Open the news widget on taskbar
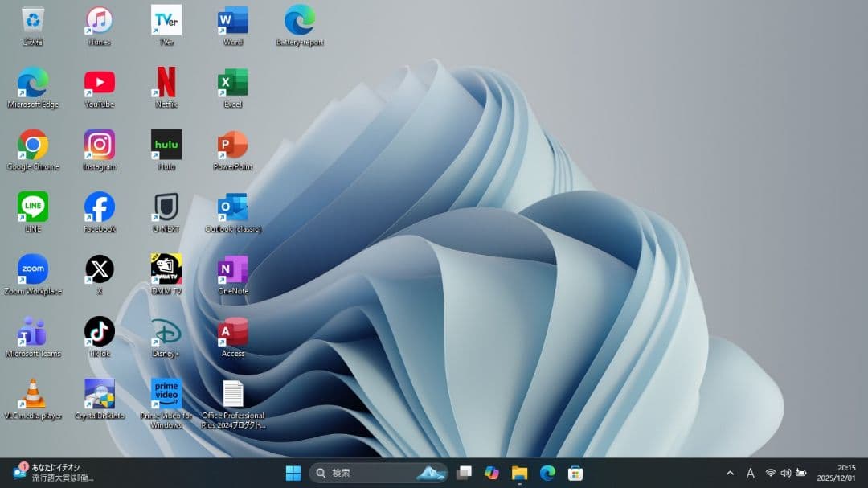This screenshot has width=868, height=488. [x=52, y=473]
